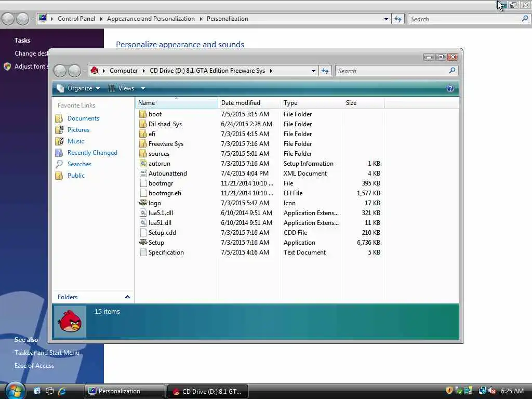The width and height of the screenshot is (532, 399).
Task: Select the bootmgr file name
Action: click(161, 183)
